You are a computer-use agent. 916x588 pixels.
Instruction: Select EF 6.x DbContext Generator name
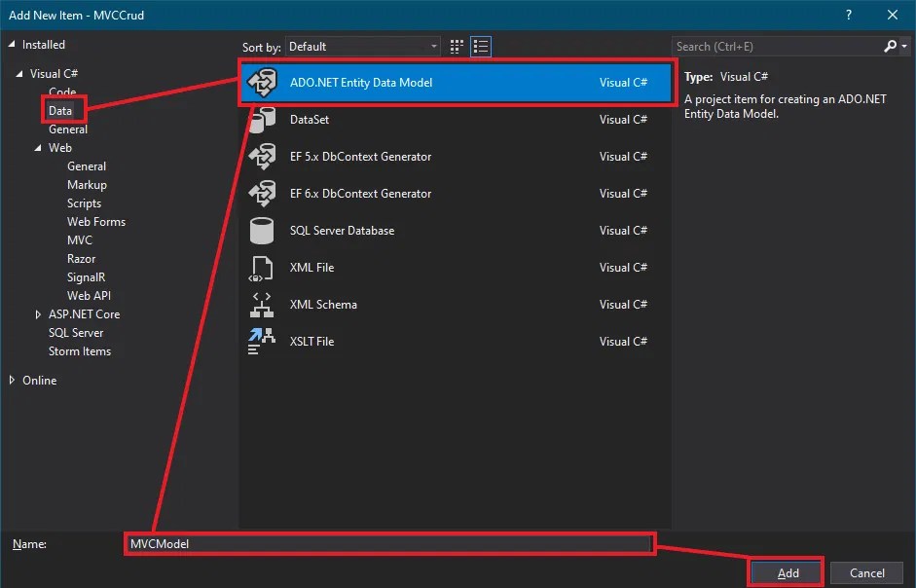tap(360, 194)
